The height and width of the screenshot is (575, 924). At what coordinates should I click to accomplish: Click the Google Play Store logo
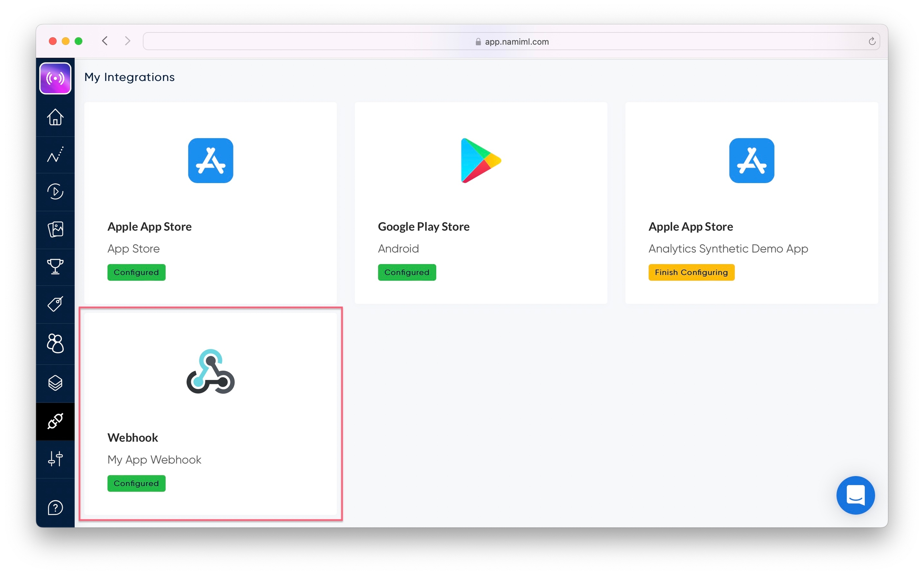[481, 161]
